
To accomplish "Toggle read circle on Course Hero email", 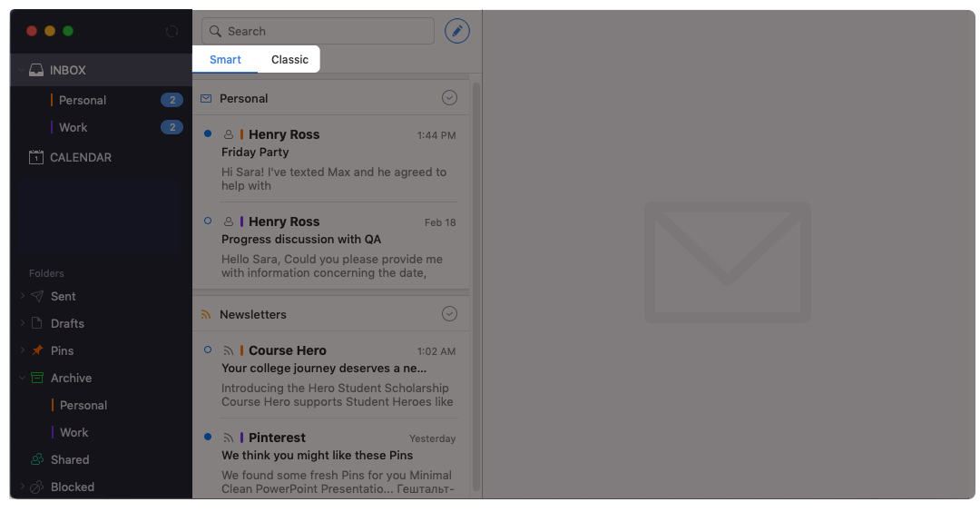I will click(x=208, y=350).
